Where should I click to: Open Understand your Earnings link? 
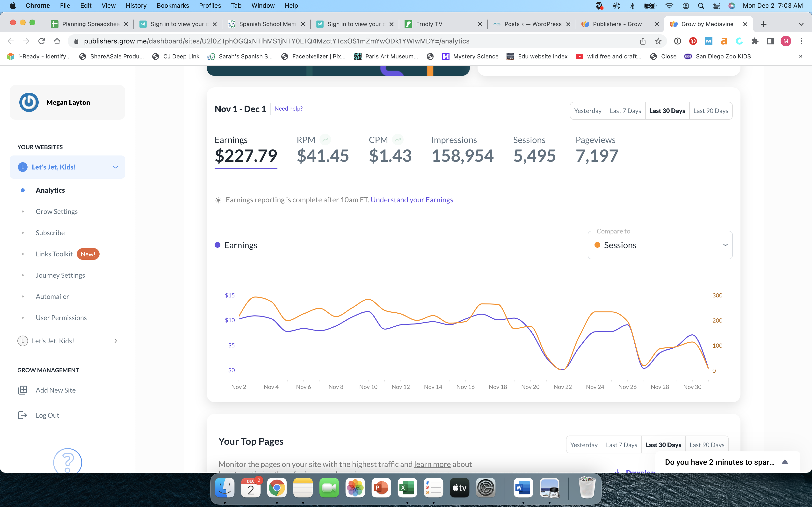412,200
